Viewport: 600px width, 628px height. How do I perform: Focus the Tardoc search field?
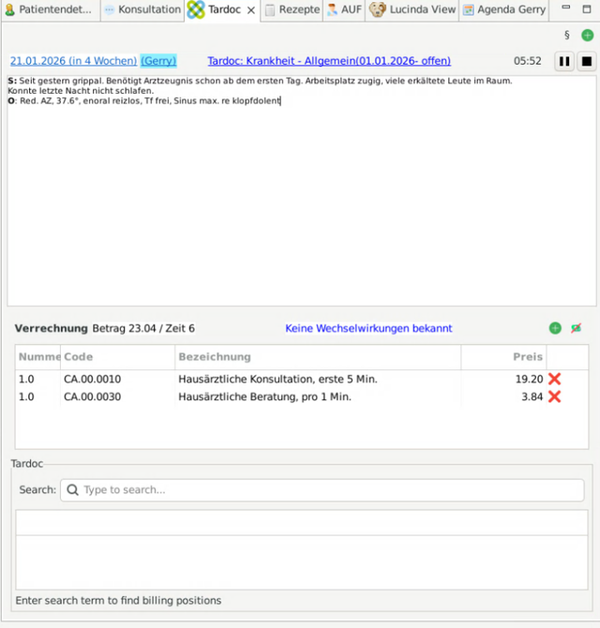click(322, 490)
